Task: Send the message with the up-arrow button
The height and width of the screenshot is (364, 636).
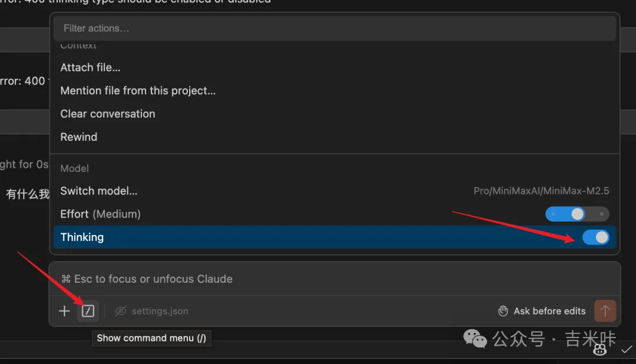Action: [x=605, y=310]
